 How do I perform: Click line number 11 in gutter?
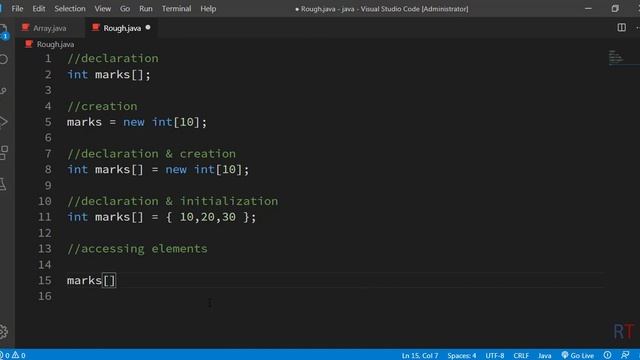44,217
